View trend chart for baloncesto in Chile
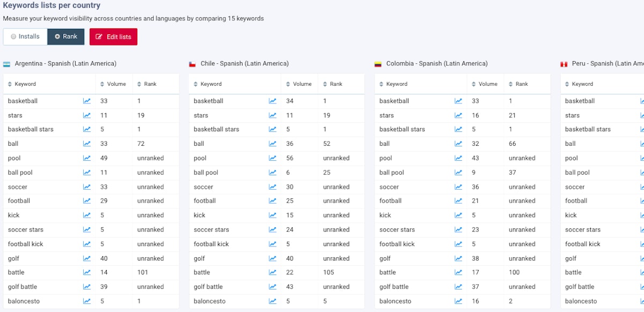 click(x=273, y=301)
